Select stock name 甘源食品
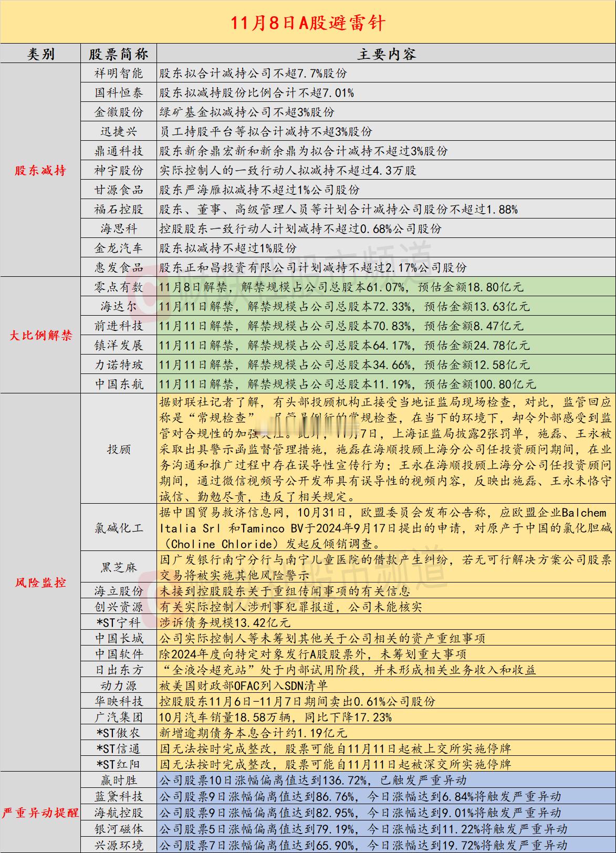Screen dimensions: 616x853 click(x=119, y=190)
